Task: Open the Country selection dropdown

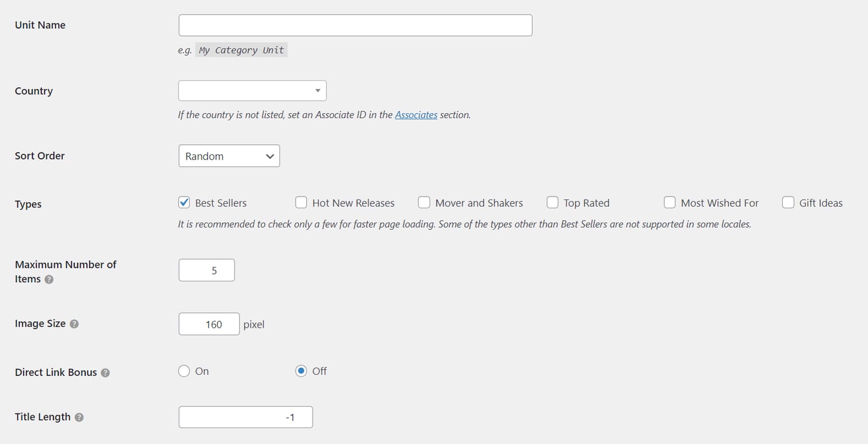Action: tap(252, 90)
